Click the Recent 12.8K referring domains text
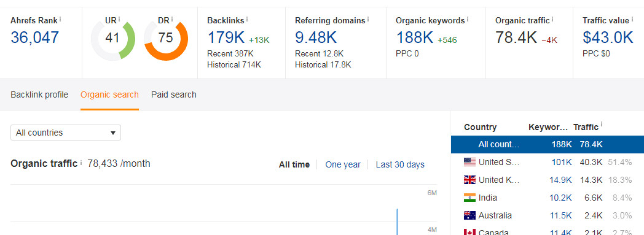 tap(319, 53)
